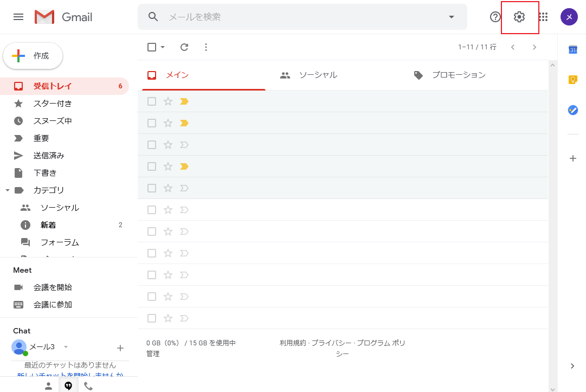Open the 送信済み folder
Viewport: 586px width, 392px height.
point(49,156)
